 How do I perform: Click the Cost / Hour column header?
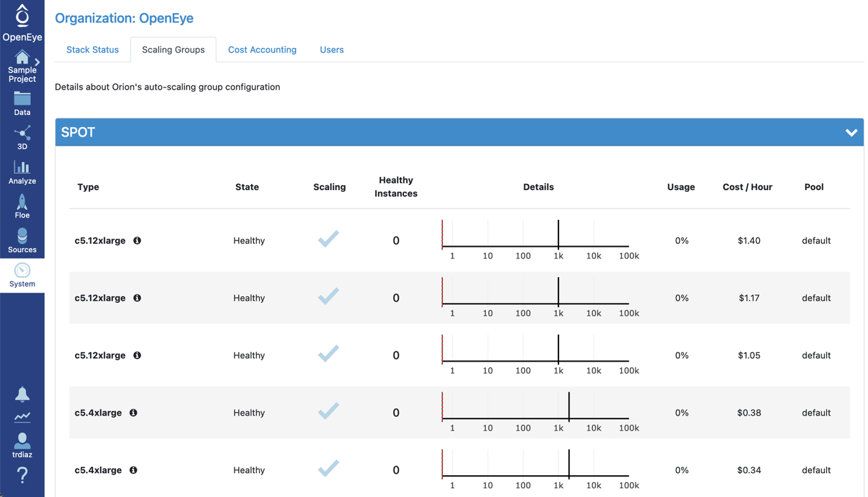click(747, 187)
